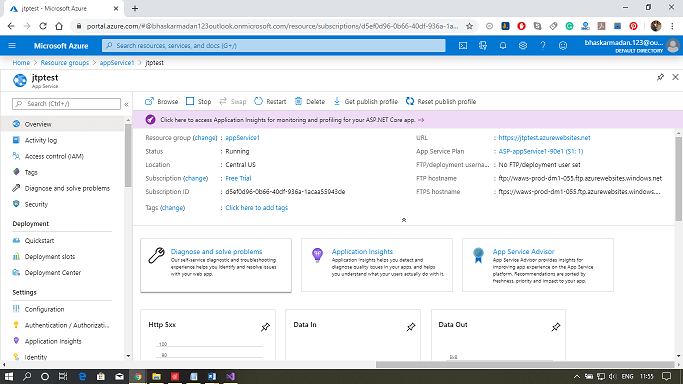Viewport: 683px width, 384px height.
Task: Collapse the essentials section arrow
Action: click(x=404, y=220)
